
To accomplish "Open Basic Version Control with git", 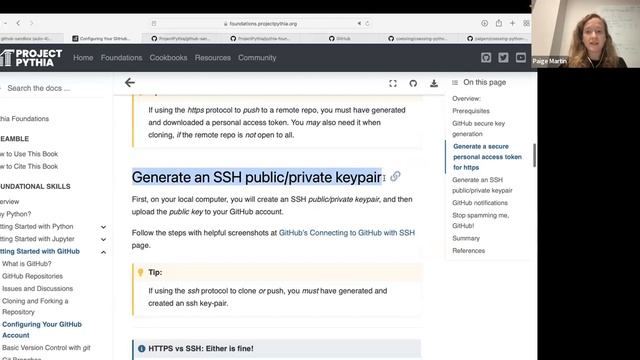I will [46, 348].
